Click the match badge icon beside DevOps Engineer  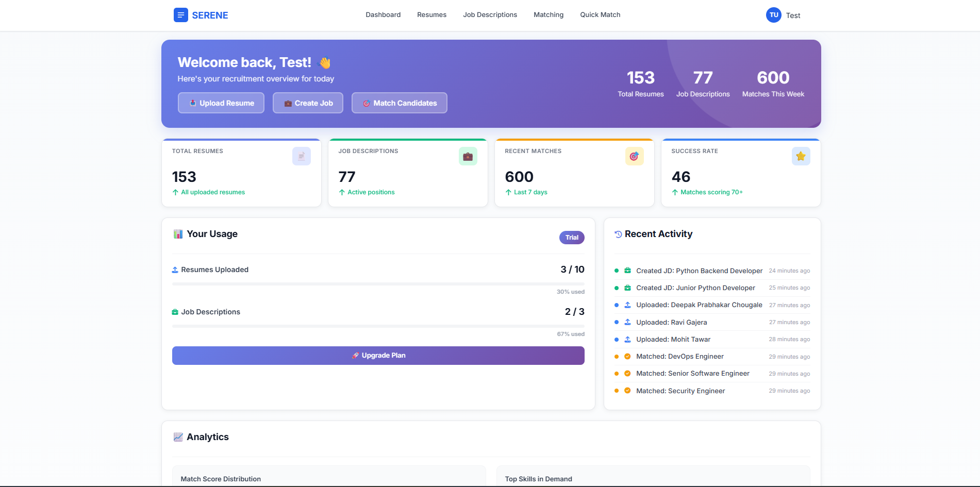click(627, 356)
